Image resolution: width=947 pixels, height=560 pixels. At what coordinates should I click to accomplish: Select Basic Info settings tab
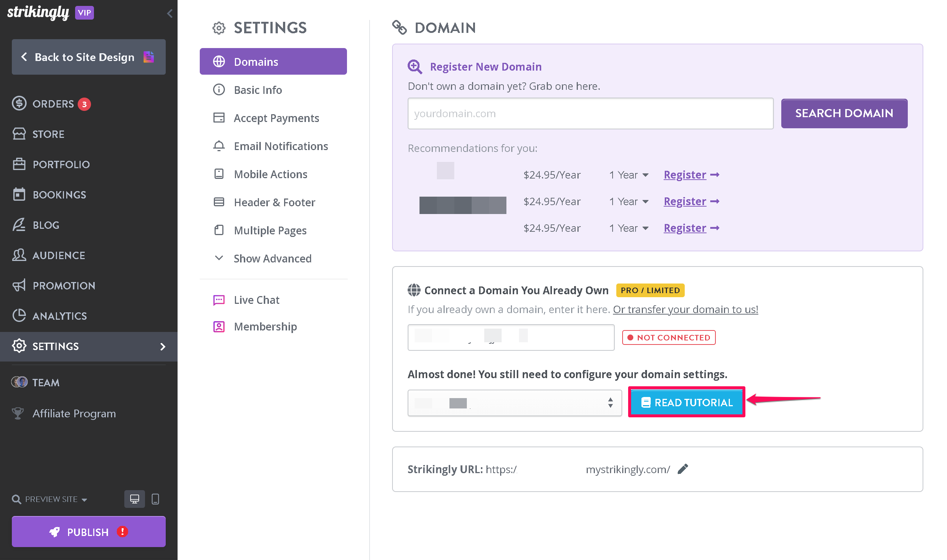tap(257, 90)
